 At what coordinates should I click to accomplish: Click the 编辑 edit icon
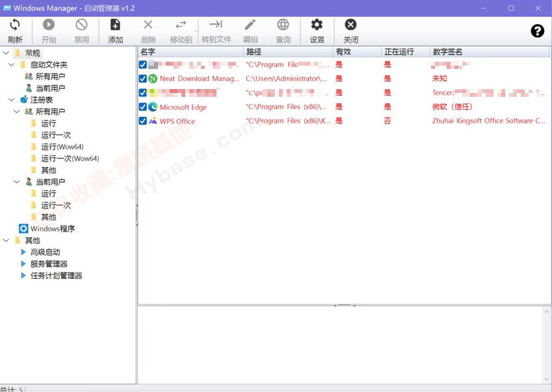pyautogui.click(x=250, y=26)
